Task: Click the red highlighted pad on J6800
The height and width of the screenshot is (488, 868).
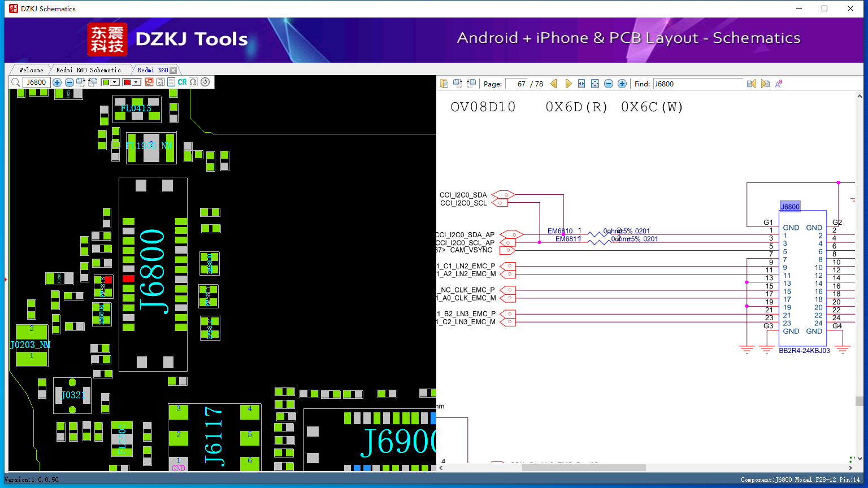Action: tap(128, 278)
